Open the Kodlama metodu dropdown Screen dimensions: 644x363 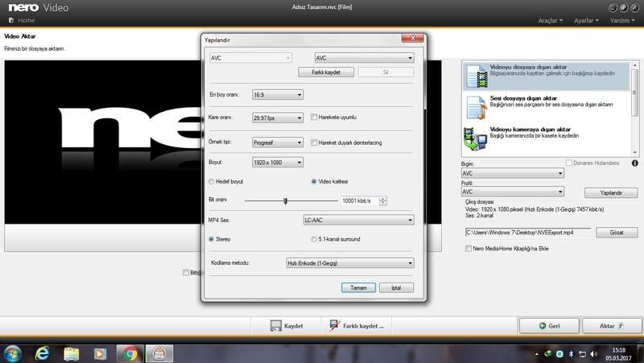pos(350,263)
